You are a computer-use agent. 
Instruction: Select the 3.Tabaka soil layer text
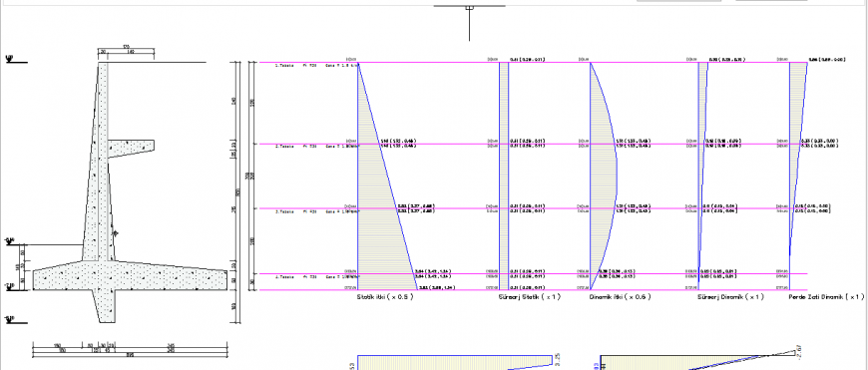284,211
